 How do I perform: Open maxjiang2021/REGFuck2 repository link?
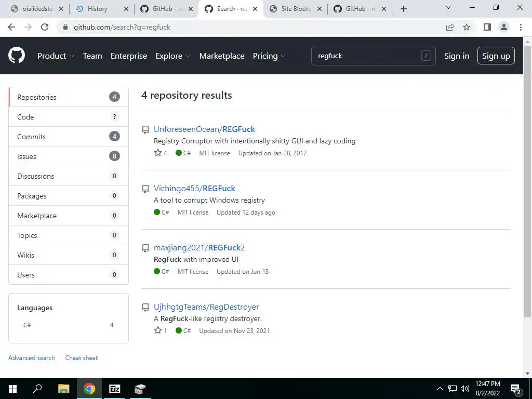point(199,248)
